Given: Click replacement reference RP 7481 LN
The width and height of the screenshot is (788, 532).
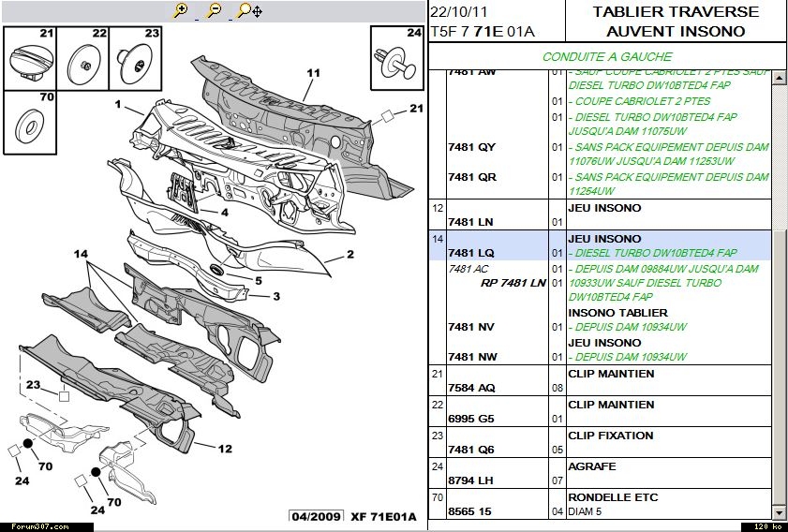Looking at the screenshot, I should 513,282.
